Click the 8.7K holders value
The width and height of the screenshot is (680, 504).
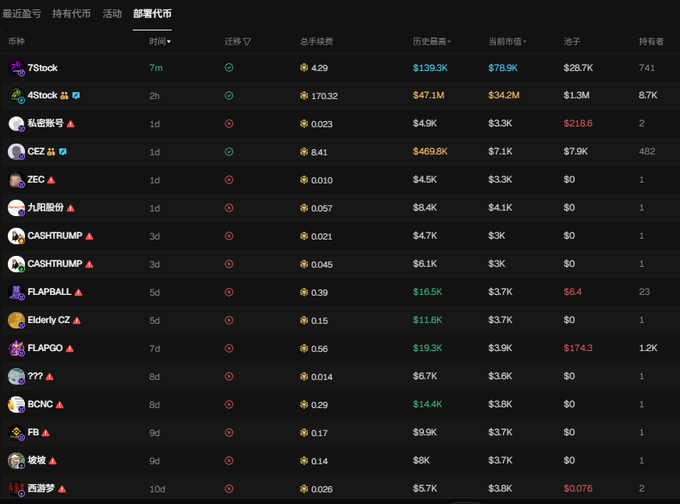pos(648,95)
